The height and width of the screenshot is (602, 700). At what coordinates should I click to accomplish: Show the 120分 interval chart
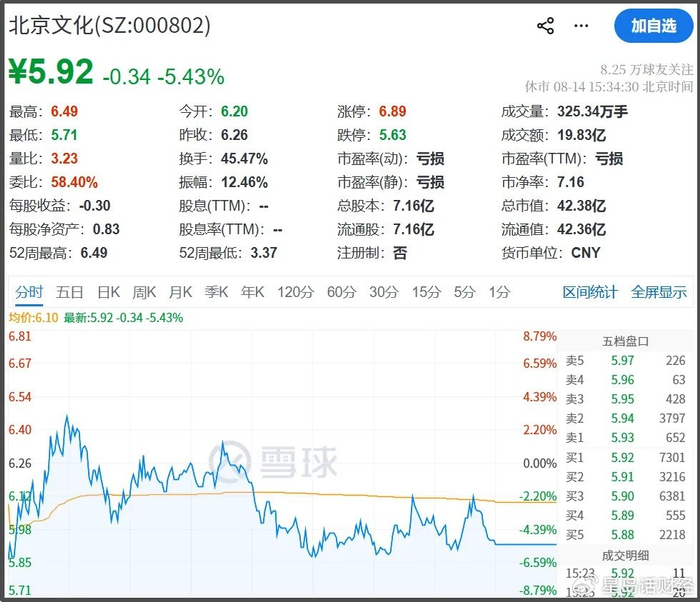click(x=296, y=292)
